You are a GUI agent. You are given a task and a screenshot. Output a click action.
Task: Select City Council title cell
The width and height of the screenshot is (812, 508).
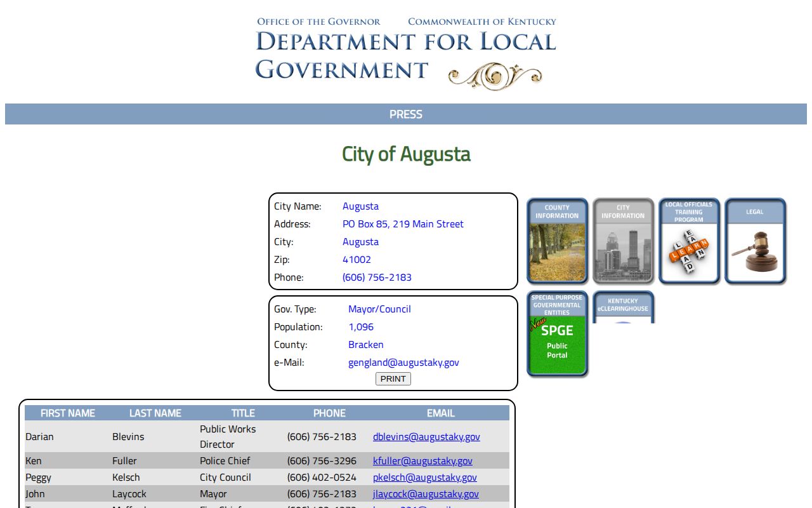pos(225,478)
